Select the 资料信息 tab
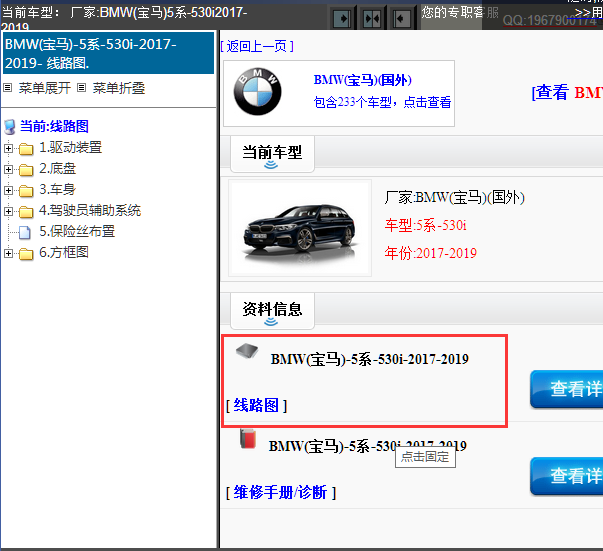603x551 pixels. (x=272, y=311)
